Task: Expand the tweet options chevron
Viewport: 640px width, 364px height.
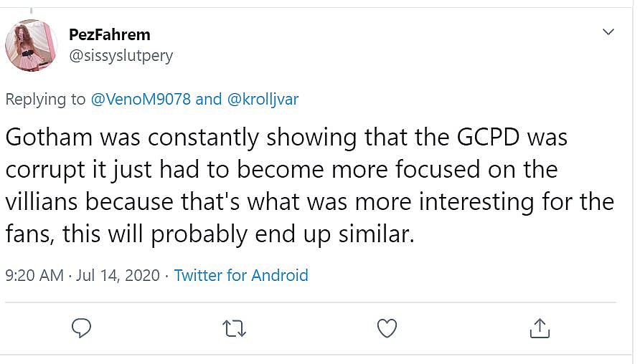Action: tap(608, 32)
